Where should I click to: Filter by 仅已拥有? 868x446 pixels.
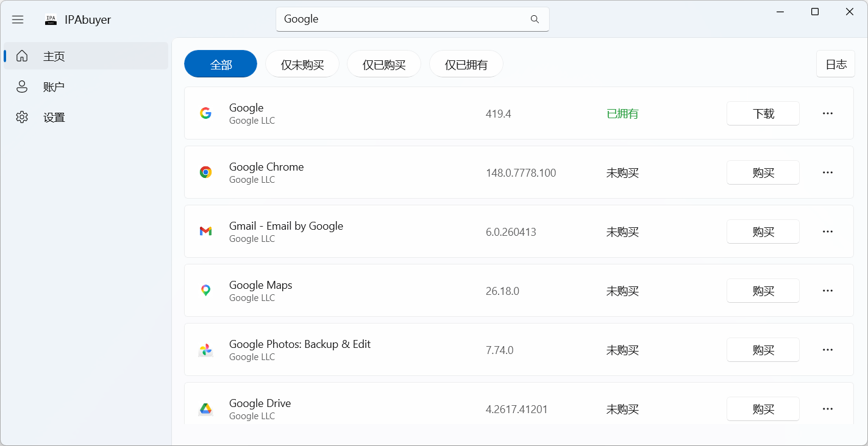point(466,64)
